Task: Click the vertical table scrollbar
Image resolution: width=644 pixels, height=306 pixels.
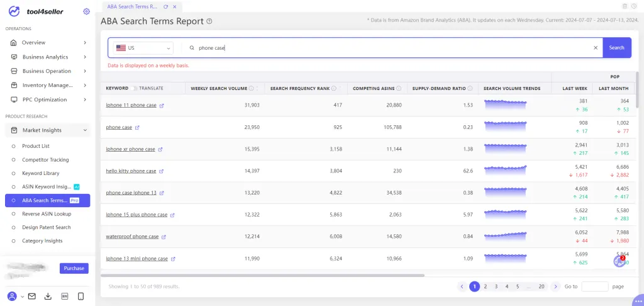Action: click(x=637, y=89)
